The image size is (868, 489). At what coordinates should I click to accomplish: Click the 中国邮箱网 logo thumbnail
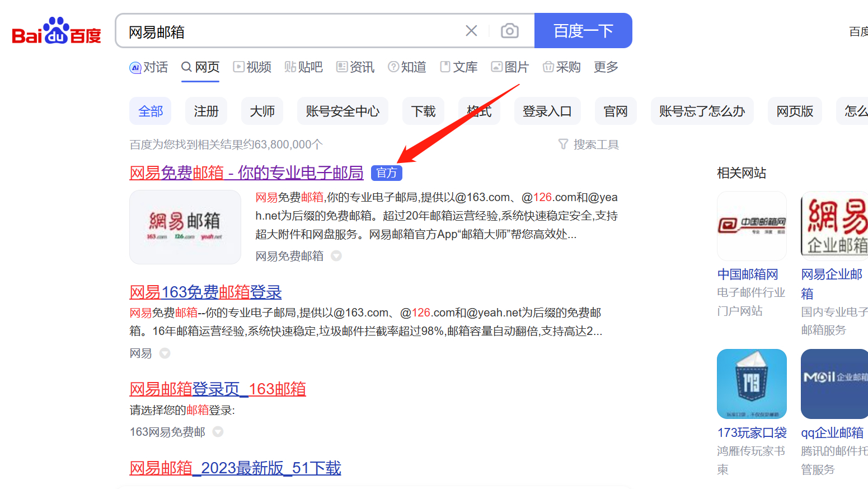click(x=752, y=226)
